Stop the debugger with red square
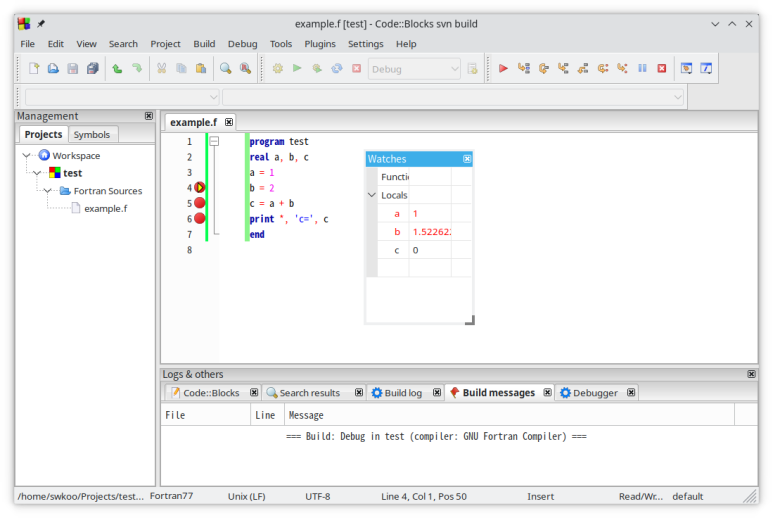The width and height of the screenshot is (773, 518). point(662,69)
